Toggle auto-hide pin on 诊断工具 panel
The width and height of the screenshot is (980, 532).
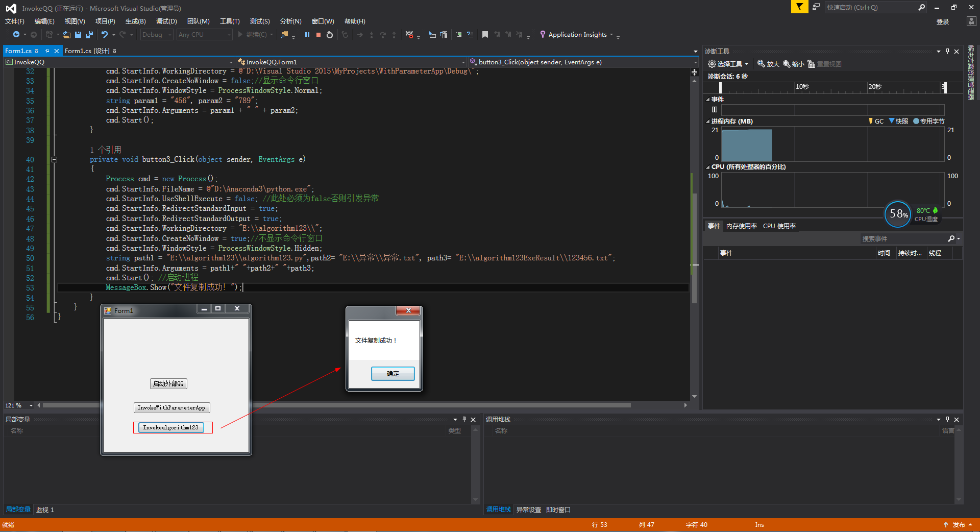click(948, 51)
